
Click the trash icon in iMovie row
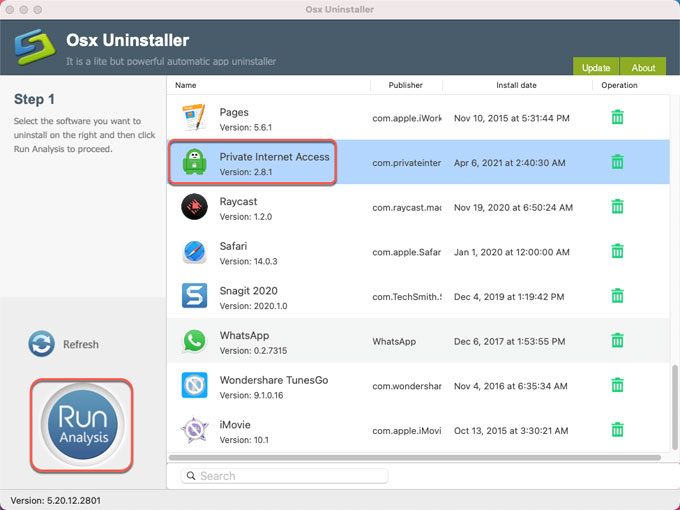[x=618, y=430]
